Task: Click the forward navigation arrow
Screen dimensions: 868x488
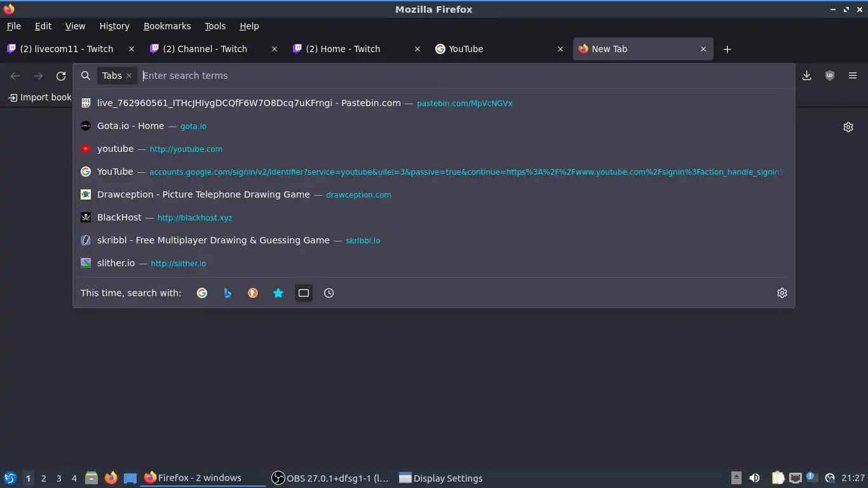Action: [x=38, y=76]
